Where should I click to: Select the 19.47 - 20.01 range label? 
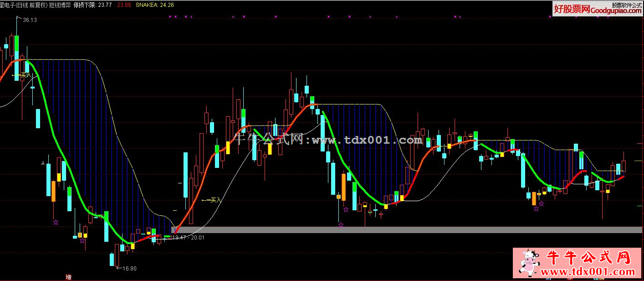pos(189,238)
